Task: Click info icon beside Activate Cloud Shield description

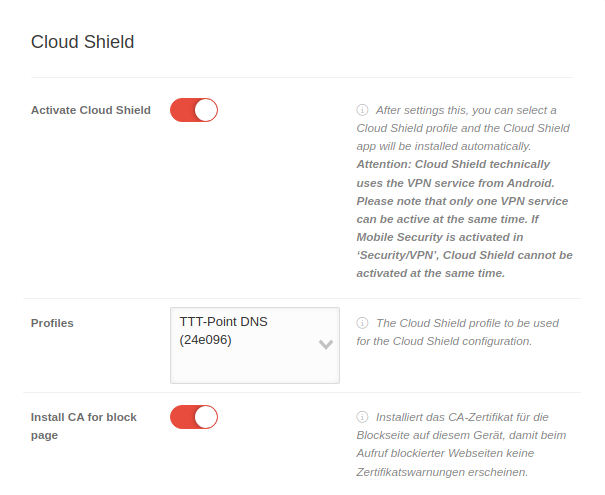Action: pos(362,110)
